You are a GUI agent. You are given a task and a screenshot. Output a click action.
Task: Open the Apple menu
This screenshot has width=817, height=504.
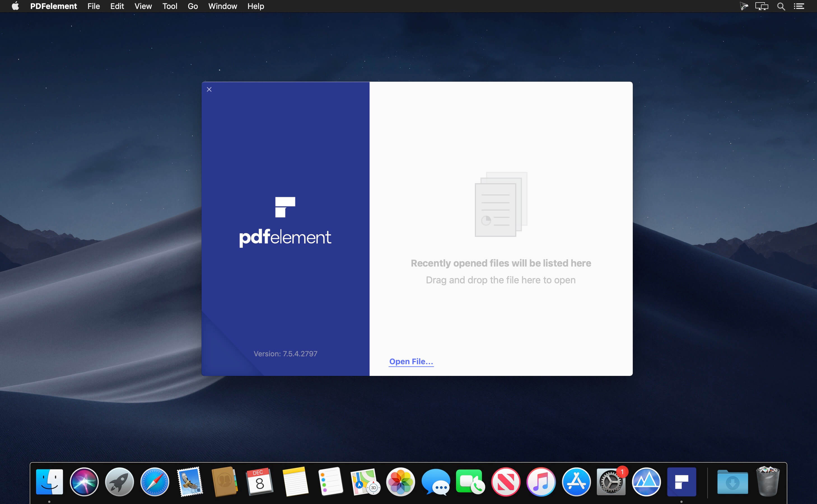point(15,6)
